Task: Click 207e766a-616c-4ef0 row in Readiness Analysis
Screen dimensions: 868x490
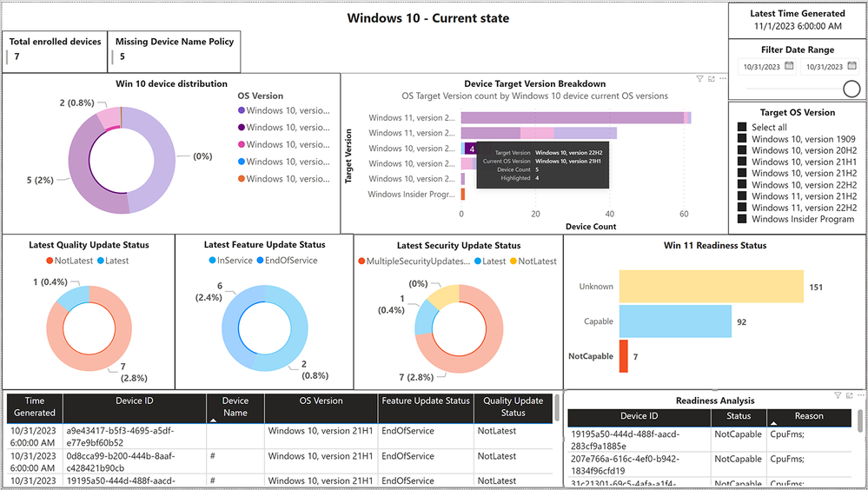Action: pos(710,465)
